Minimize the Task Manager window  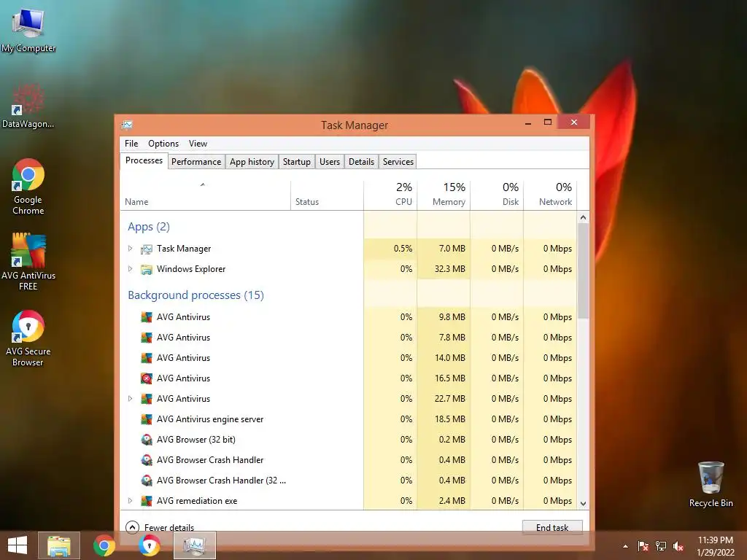528,122
